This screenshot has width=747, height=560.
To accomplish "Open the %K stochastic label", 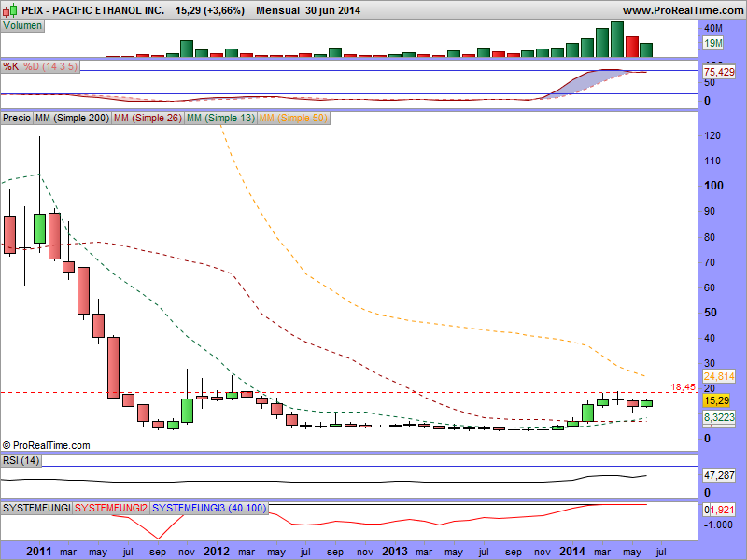I will point(10,66).
